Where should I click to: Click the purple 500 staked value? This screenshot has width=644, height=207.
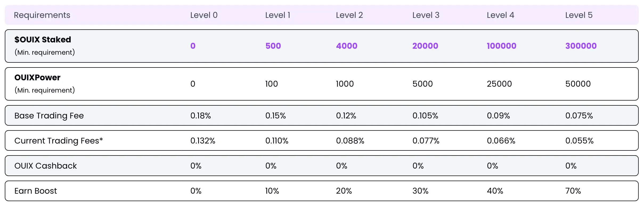(x=273, y=46)
